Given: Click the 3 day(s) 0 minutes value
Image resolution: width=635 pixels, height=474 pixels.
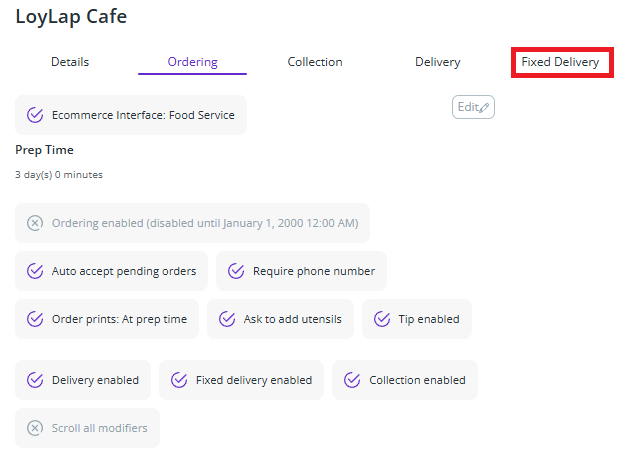Looking at the screenshot, I should click(x=59, y=175).
